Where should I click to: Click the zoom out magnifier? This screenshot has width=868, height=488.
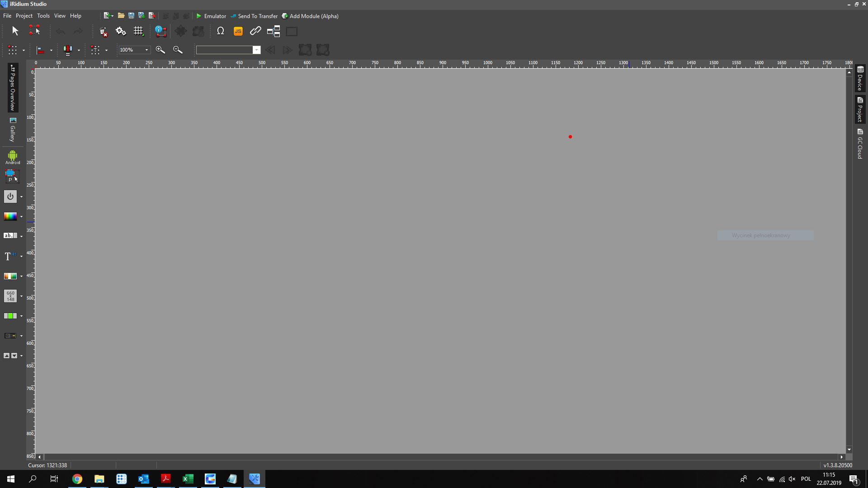[x=178, y=50]
